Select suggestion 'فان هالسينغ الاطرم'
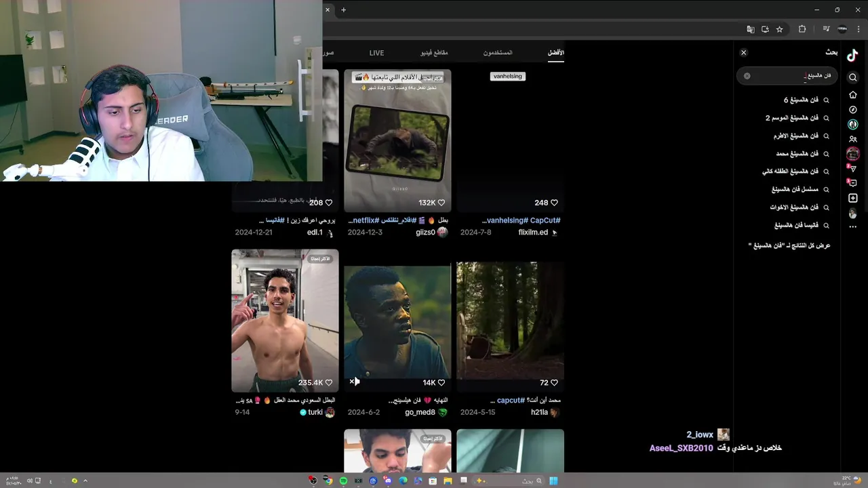This screenshot has width=868, height=488. (802, 136)
